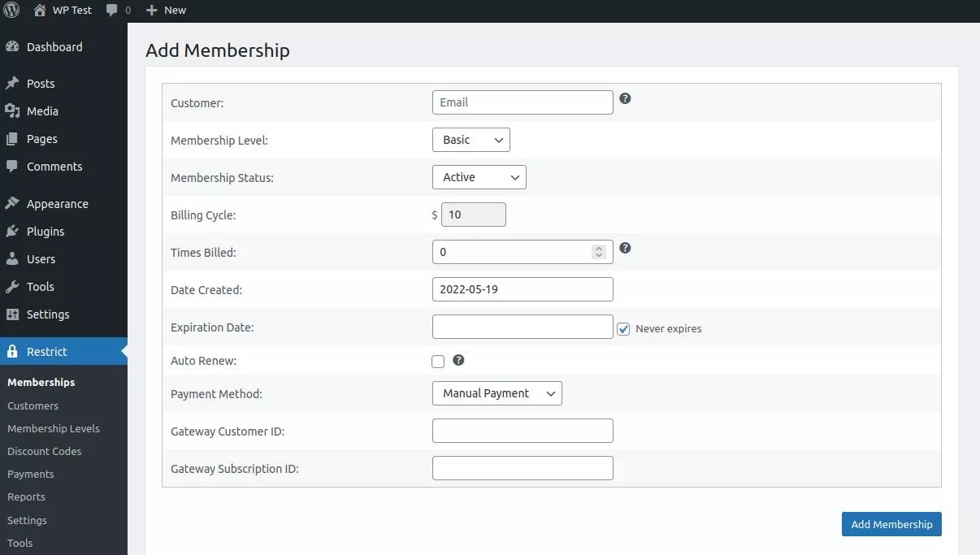This screenshot has height=555, width=980.
Task: Open the Posts menu item
Action: pyautogui.click(x=63, y=84)
